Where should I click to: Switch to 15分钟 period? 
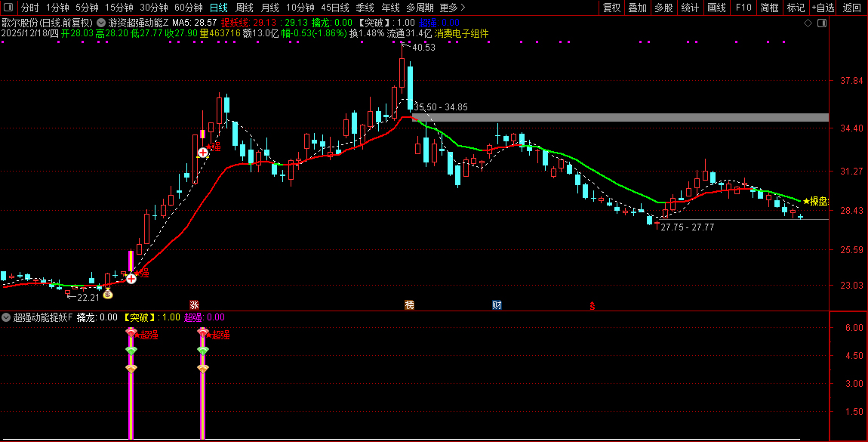click(119, 8)
